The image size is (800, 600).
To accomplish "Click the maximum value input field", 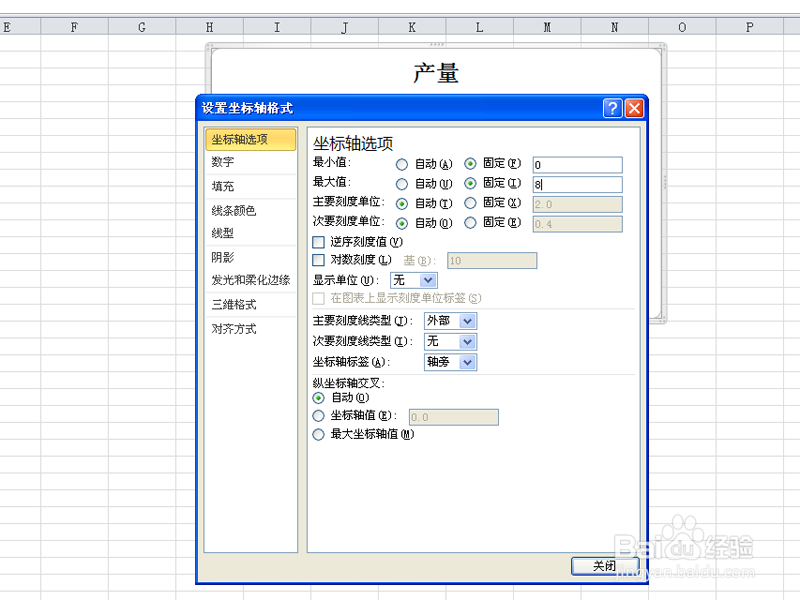I will click(578, 185).
